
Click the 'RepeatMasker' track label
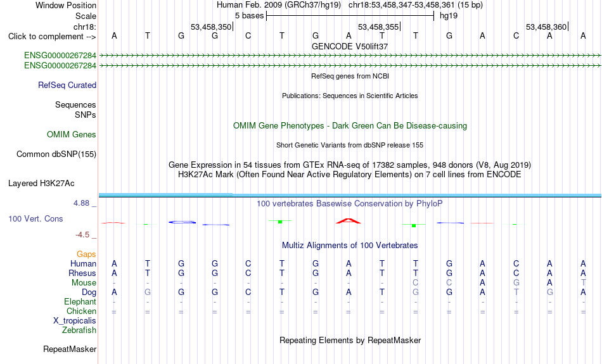pos(70,349)
